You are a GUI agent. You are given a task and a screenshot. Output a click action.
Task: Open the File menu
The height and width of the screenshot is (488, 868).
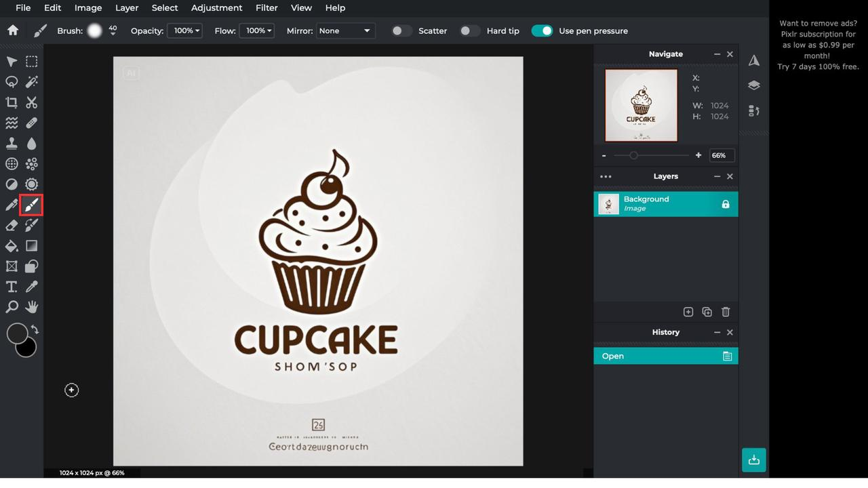[x=23, y=8]
